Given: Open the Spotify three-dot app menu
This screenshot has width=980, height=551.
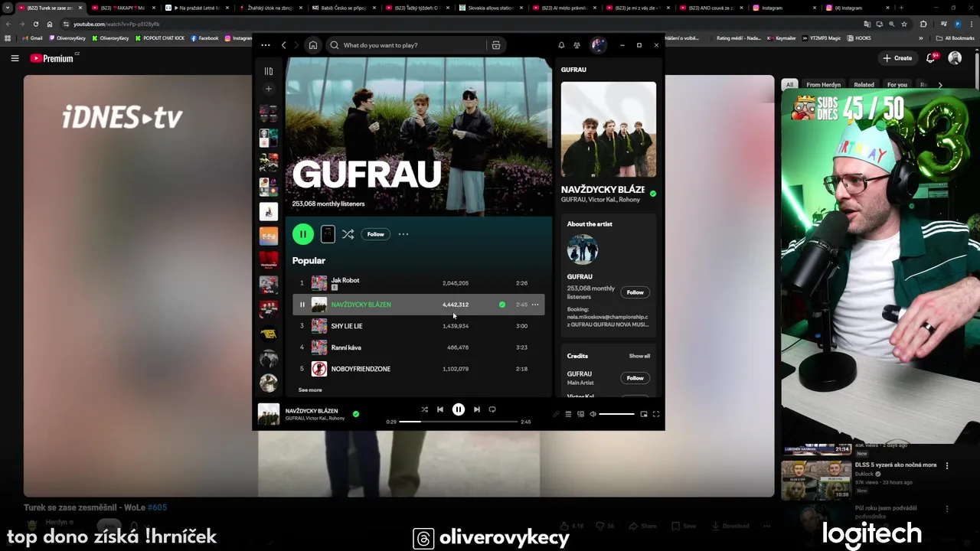Looking at the screenshot, I should tap(265, 45).
